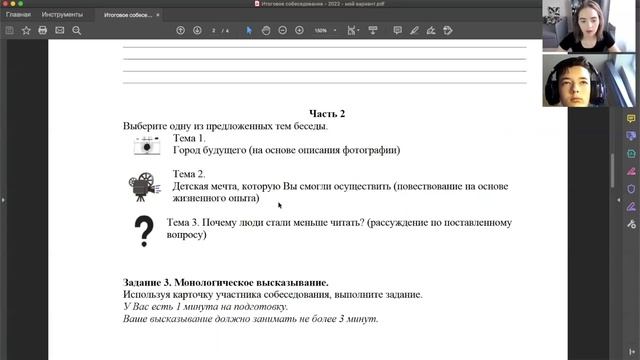Open the fit page options tool
Viewport: 640px width, 360px height.
(x=352, y=31)
